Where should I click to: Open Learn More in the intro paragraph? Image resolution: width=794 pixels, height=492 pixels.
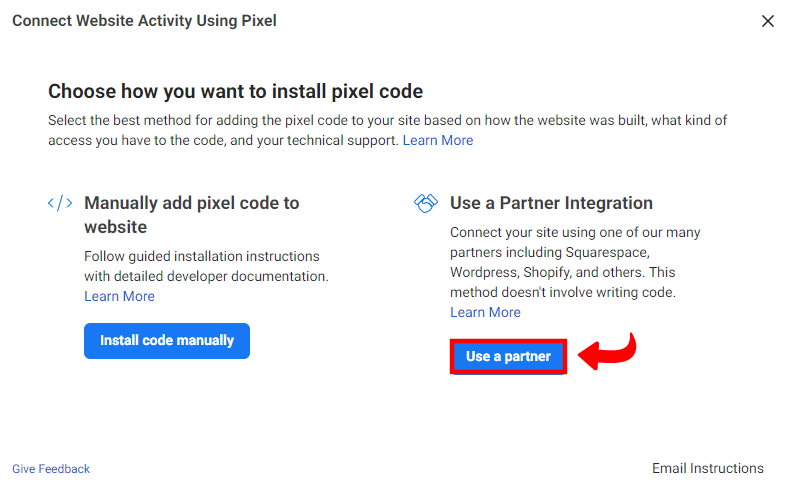pyautogui.click(x=438, y=140)
